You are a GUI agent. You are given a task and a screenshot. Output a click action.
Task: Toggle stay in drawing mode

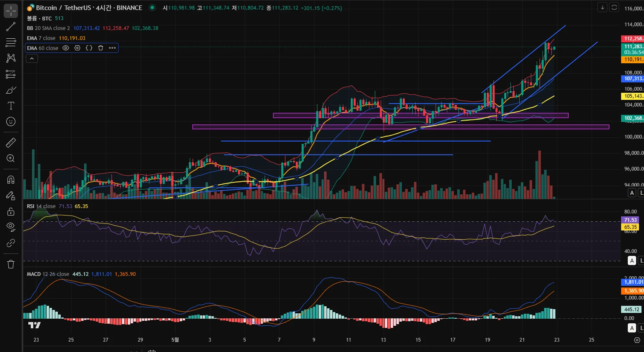[11, 196]
